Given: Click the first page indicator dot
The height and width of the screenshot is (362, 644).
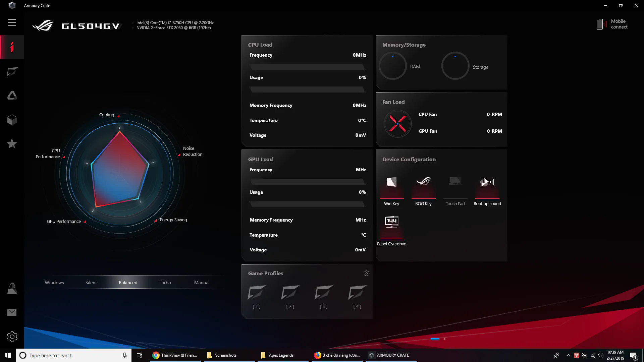Looking at the screenshot, I should coord(435,339).
